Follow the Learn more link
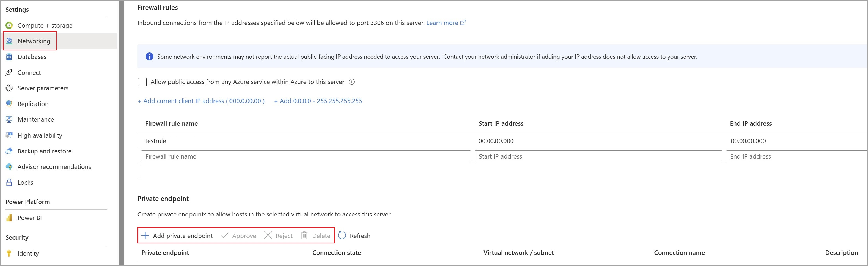Screen dimensions: 868x266 tap(442, 23)
